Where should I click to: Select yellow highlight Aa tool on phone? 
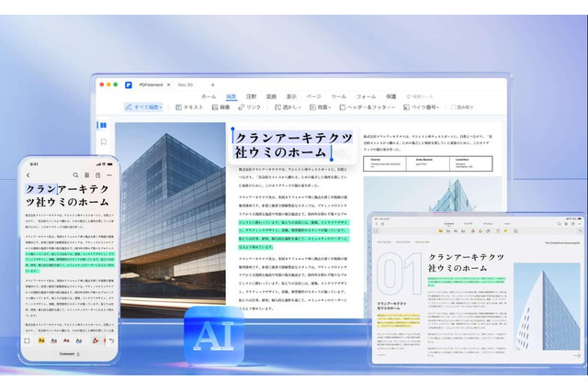point(41,341)
